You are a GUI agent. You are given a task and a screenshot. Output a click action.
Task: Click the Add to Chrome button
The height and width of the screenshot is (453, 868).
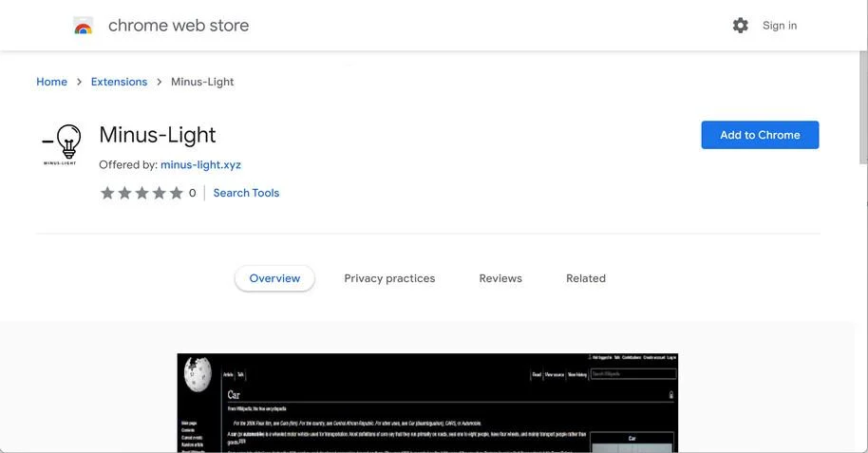(x=760, y=135)
